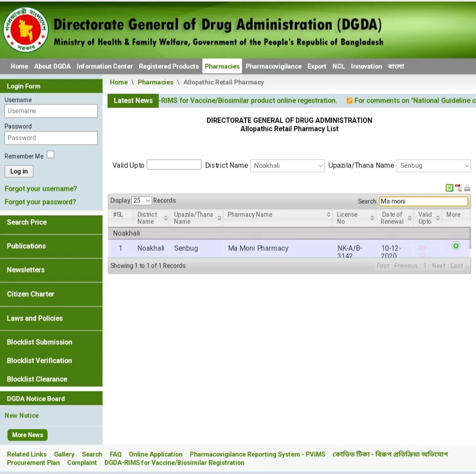Open Blocklist Submission in the sidebar
This screenshot has height=474, width=476.
(51, 342)
